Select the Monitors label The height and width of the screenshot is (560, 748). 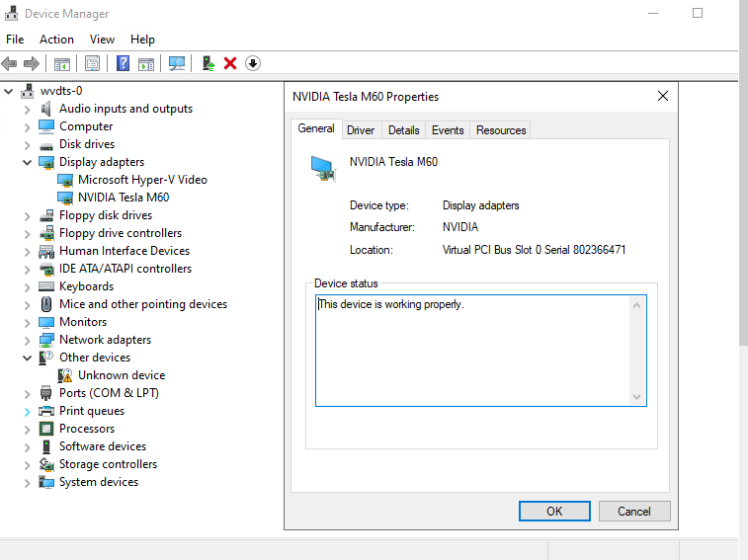83,322
